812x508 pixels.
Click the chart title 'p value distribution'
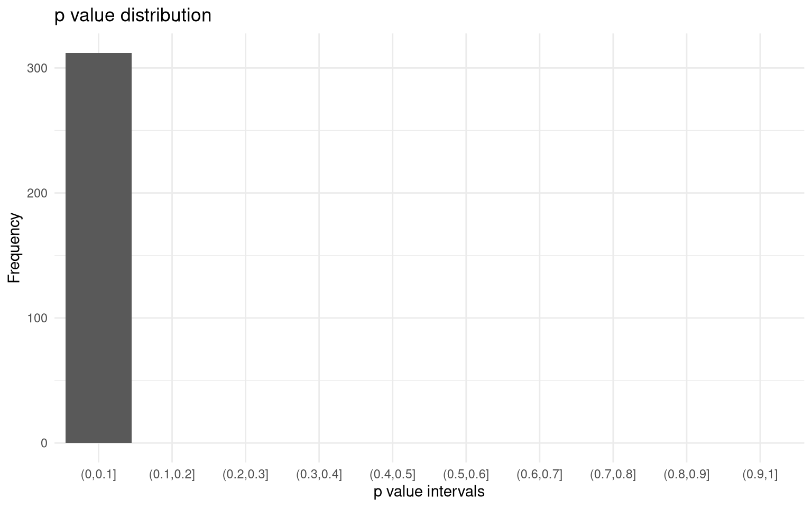[x=133, y=15]
